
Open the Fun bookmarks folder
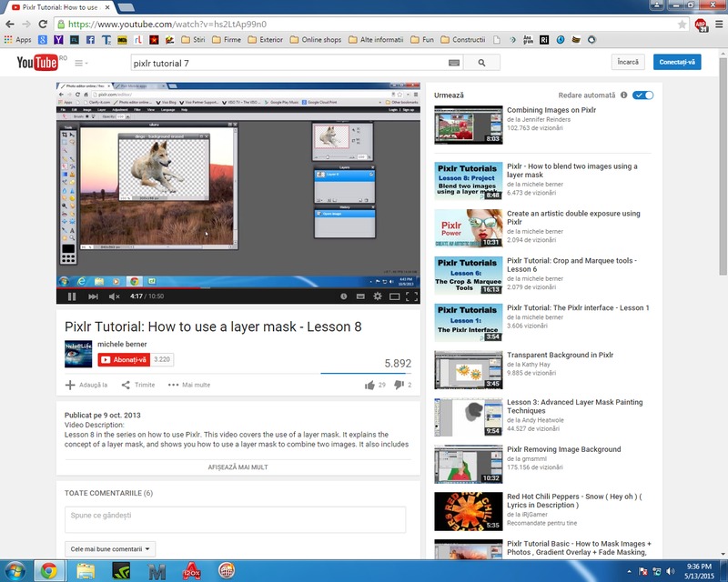pyautogui.click(x=422, y=40)
